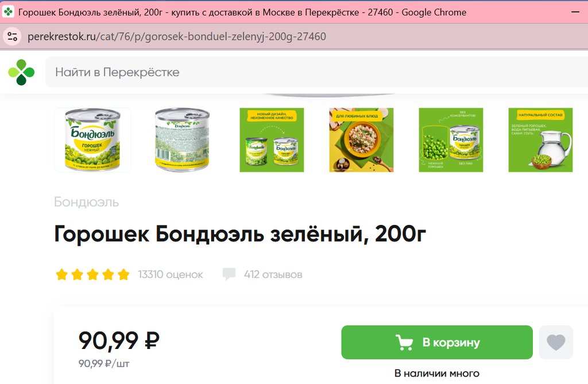Click the five-star rating icons

pos(92,274)
